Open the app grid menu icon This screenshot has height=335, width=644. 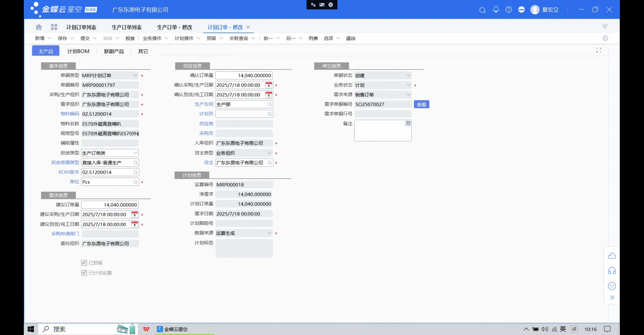coord(54,27)
